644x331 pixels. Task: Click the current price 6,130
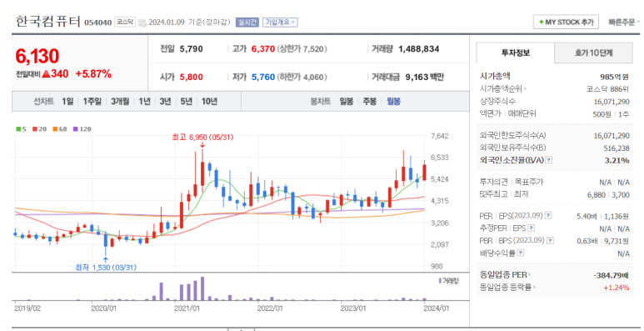pyautogui.click(x=37, y=57)
